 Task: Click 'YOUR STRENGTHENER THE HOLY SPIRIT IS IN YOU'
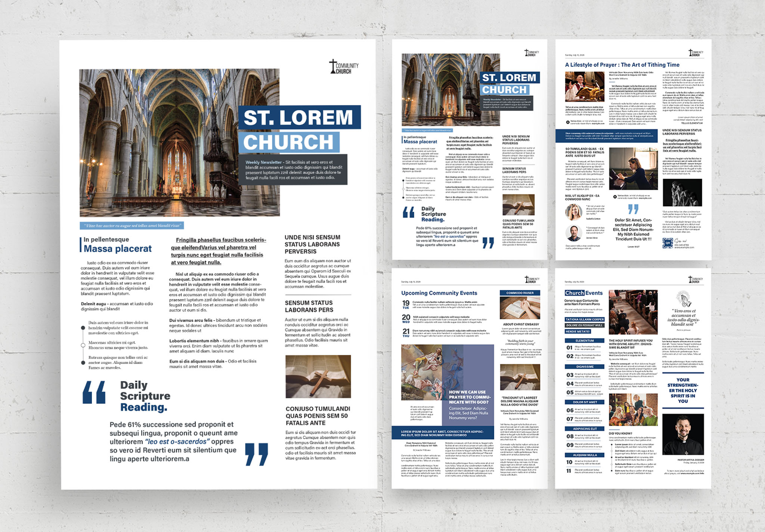click(683, 390)
